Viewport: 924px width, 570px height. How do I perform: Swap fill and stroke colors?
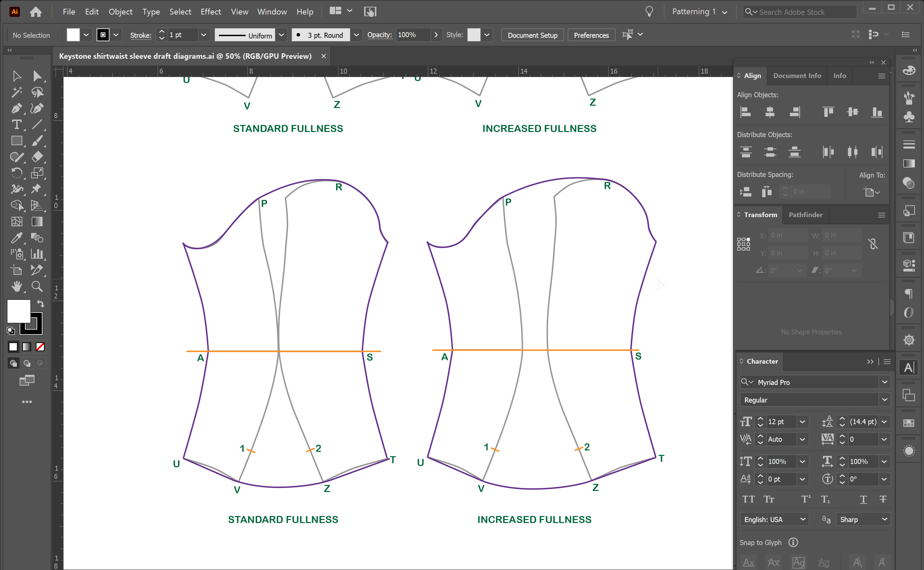pyautogui.click(x=41, y=304)
